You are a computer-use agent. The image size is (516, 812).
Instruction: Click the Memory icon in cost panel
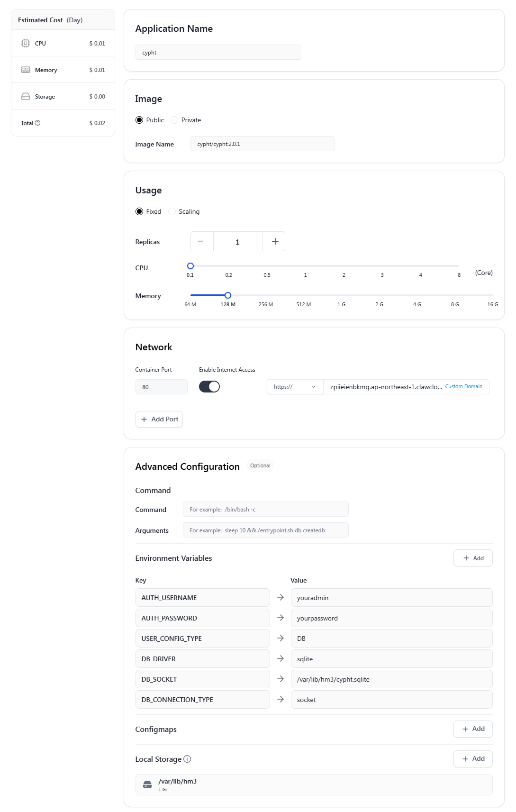coord(26,70)
